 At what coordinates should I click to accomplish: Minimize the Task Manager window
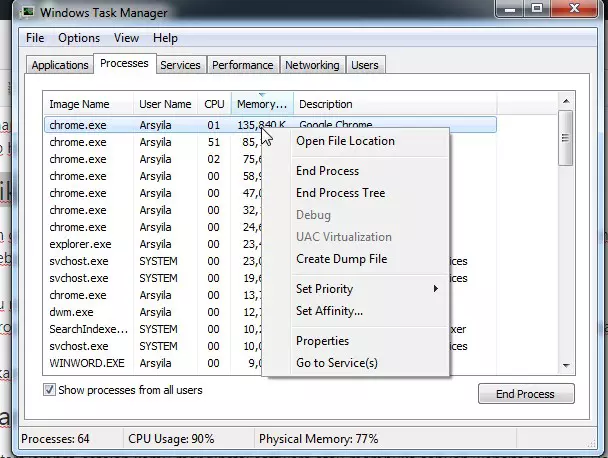[x=510, y=9]
